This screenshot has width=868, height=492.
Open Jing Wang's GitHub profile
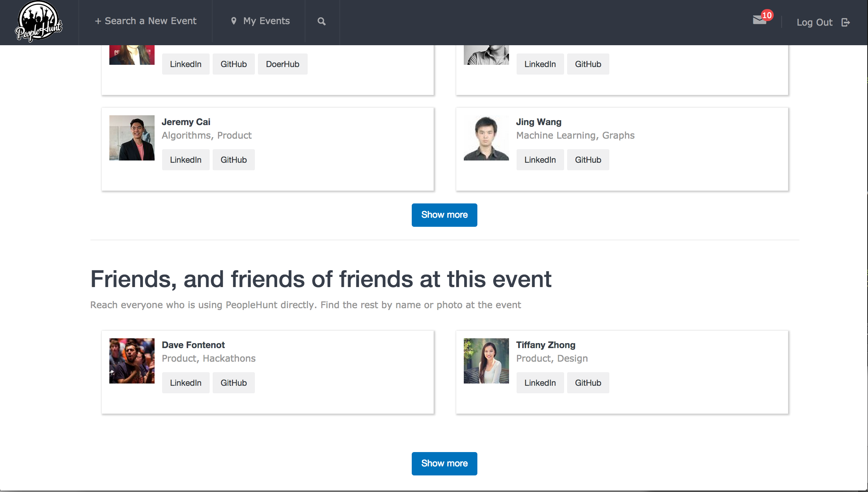(588, 160)
